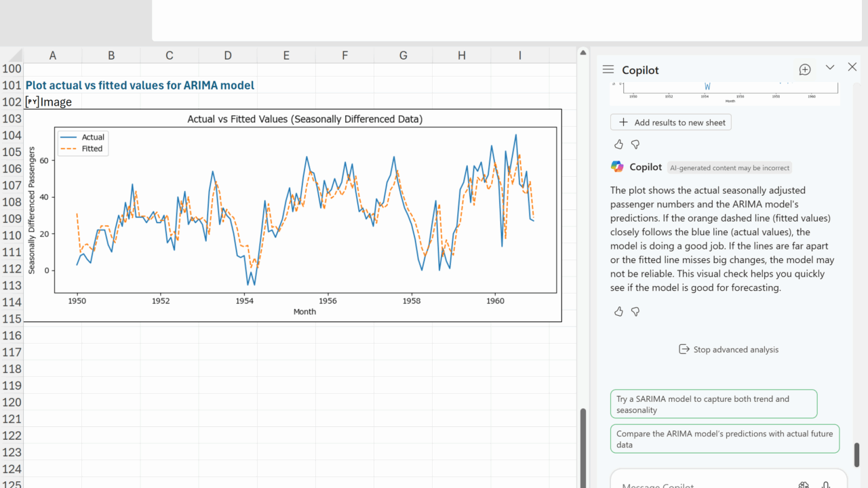This screenshot has height=488, width=868.
Task: Expand the Copilot pane options chevron
Action: (x=829, y=68)
